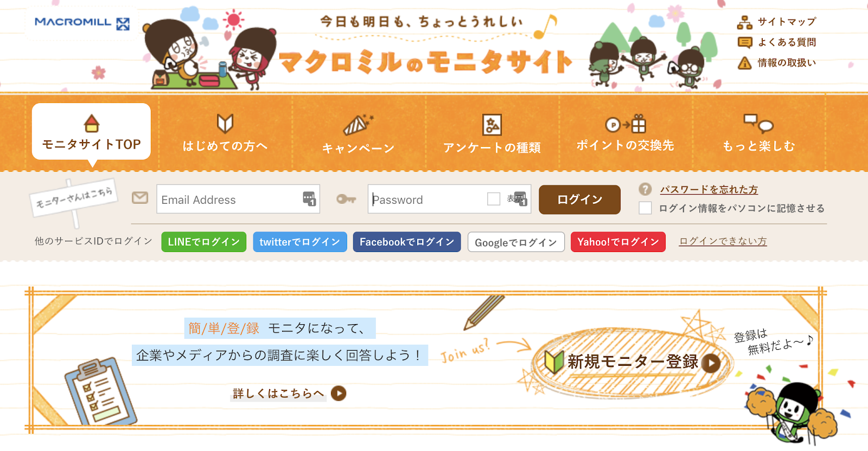Viewport: 868px width, 451px height.
Task: Open the sitemap icon link
Action: (744, 22)
